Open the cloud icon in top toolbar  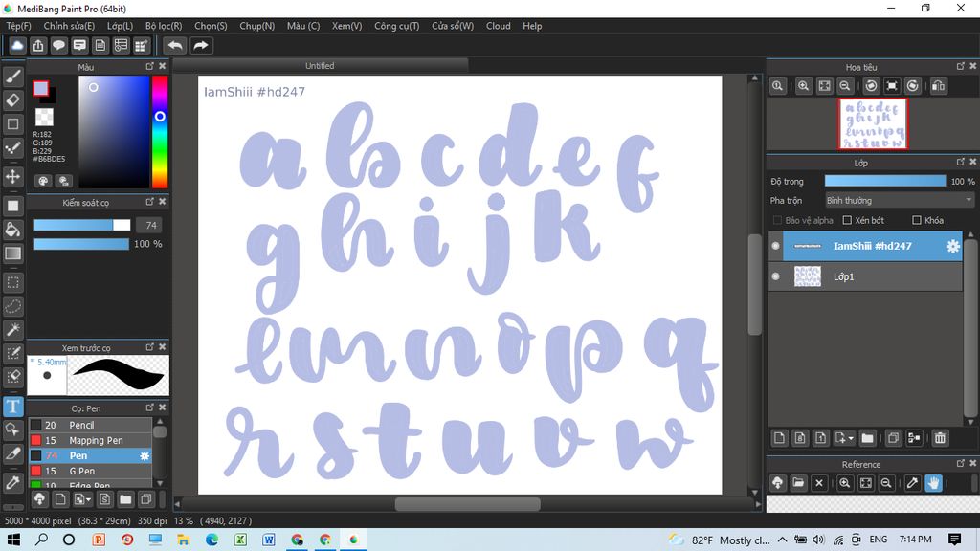coord(17,46)
